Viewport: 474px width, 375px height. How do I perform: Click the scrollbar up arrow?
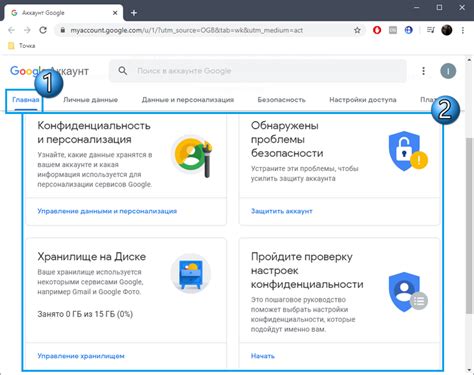coord(469,60)
